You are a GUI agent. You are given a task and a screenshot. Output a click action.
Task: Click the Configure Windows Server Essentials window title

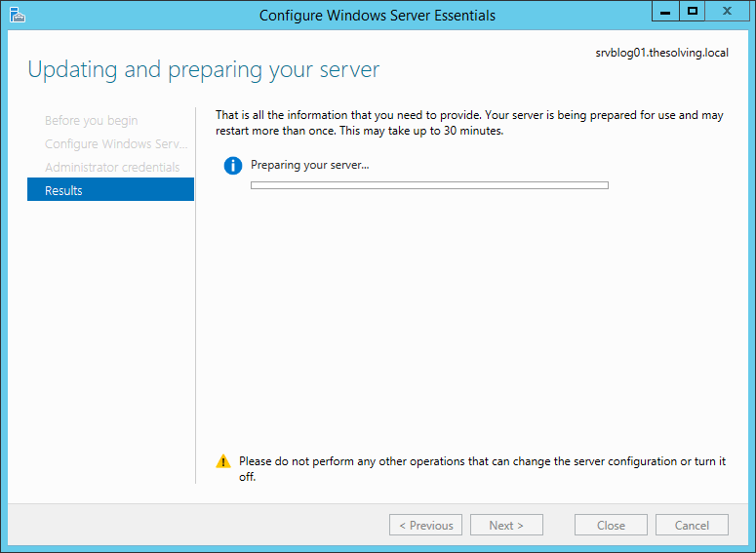[378, 16]
